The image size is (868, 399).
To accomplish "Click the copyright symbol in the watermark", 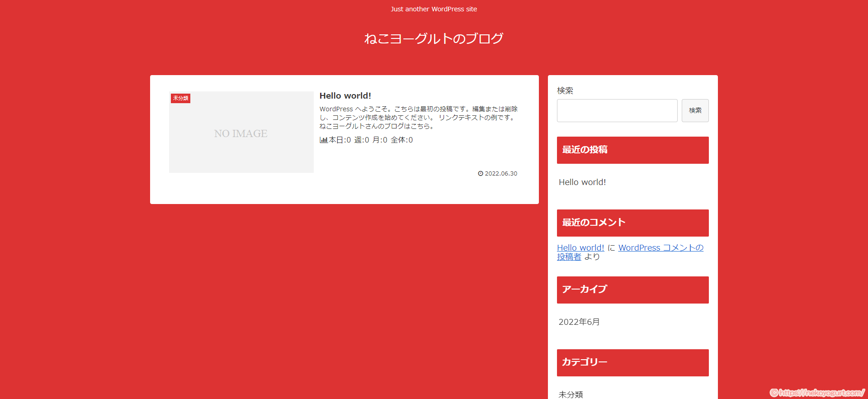I will [x=774, y=393].
